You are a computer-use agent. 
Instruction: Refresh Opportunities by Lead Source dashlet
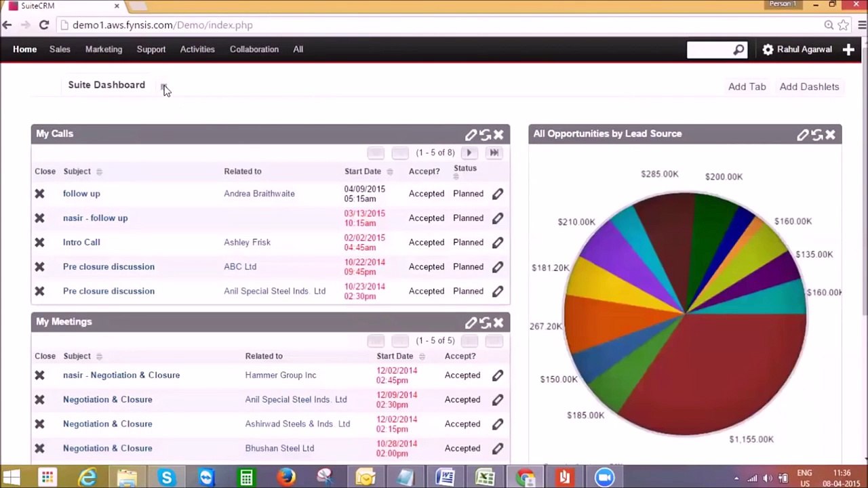(816, 135)
